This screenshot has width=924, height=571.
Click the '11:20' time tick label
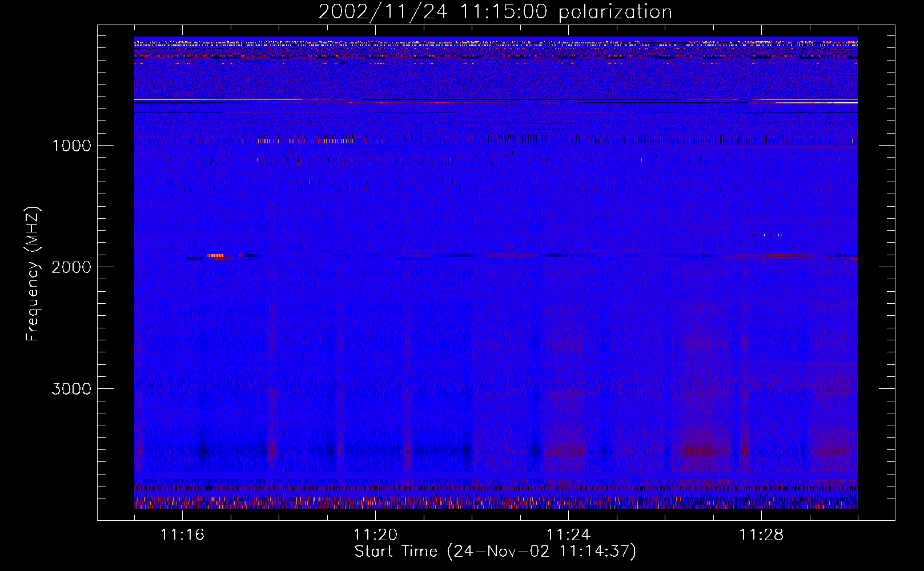(x=375, y=535)
